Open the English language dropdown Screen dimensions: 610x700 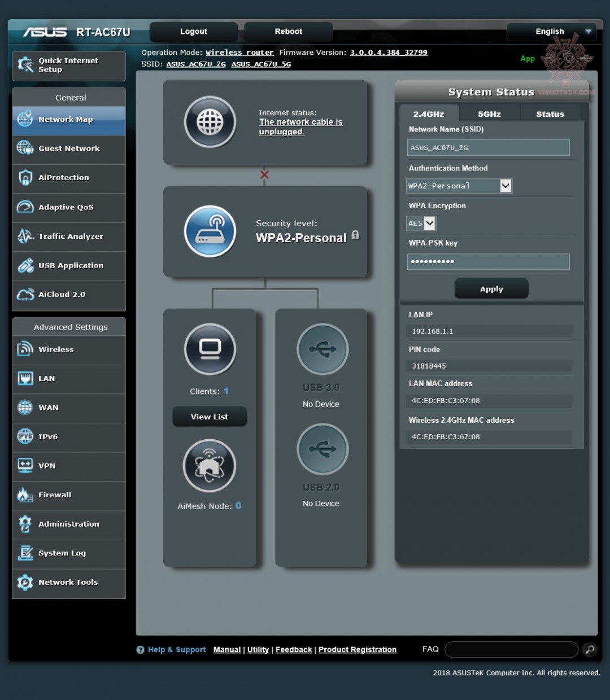coord(551,32)
